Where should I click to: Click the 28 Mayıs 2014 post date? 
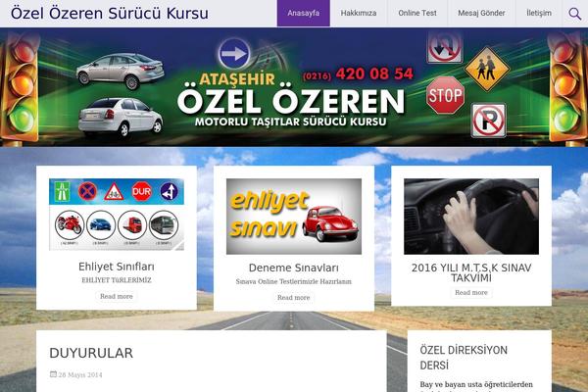click(80, 374)
